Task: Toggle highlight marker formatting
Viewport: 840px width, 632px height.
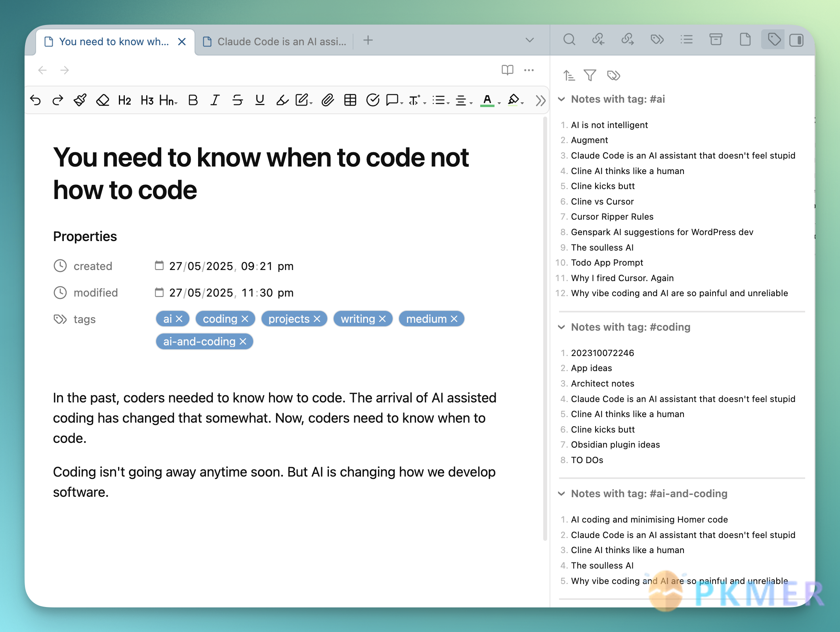Action: 282,100
